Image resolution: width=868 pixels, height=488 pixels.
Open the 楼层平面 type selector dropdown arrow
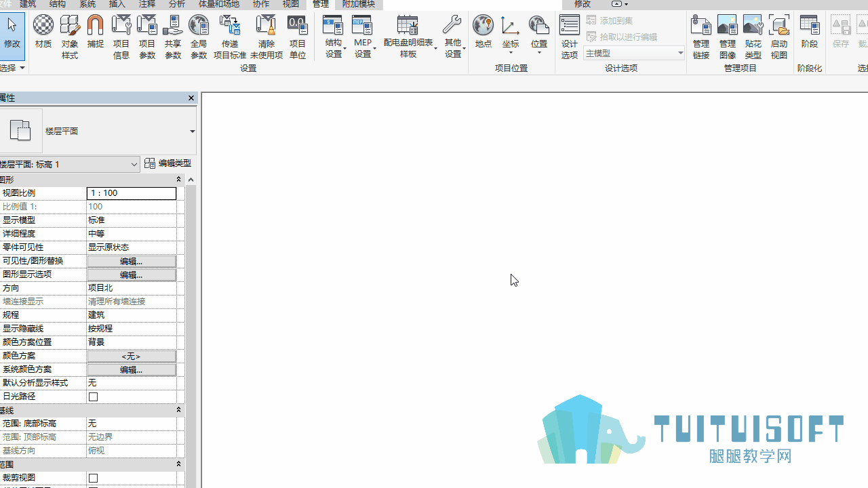coord(192,131)
